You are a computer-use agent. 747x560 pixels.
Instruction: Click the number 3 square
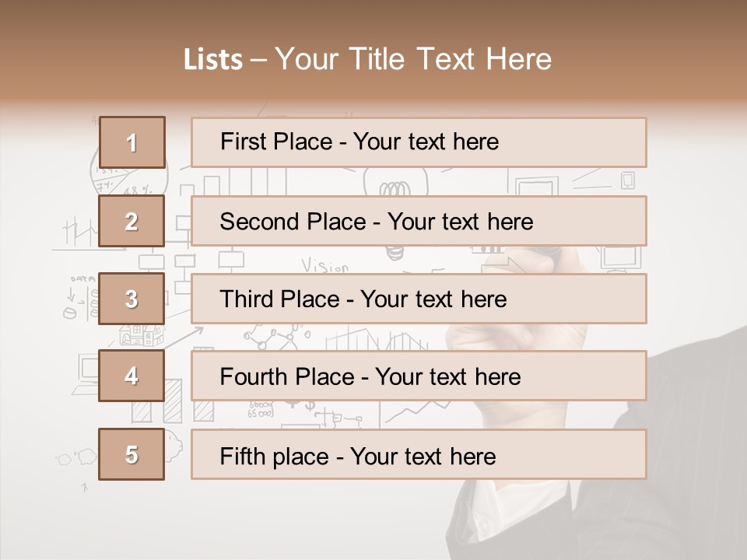tap(132, 299)
